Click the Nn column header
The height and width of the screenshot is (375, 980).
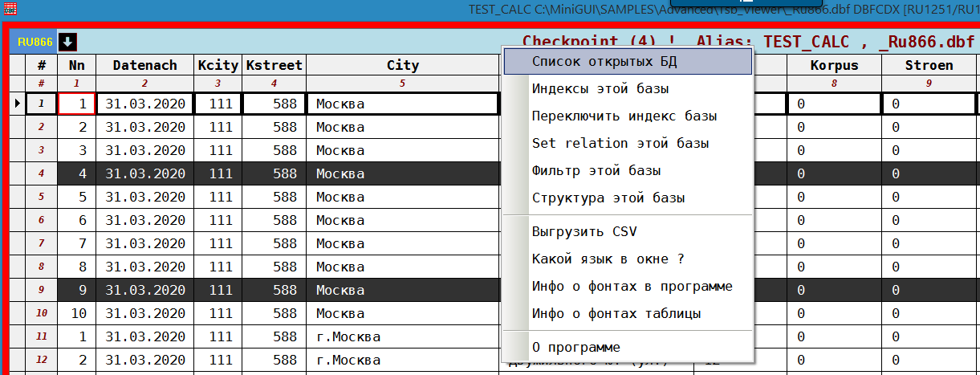(x=77, y=65)
